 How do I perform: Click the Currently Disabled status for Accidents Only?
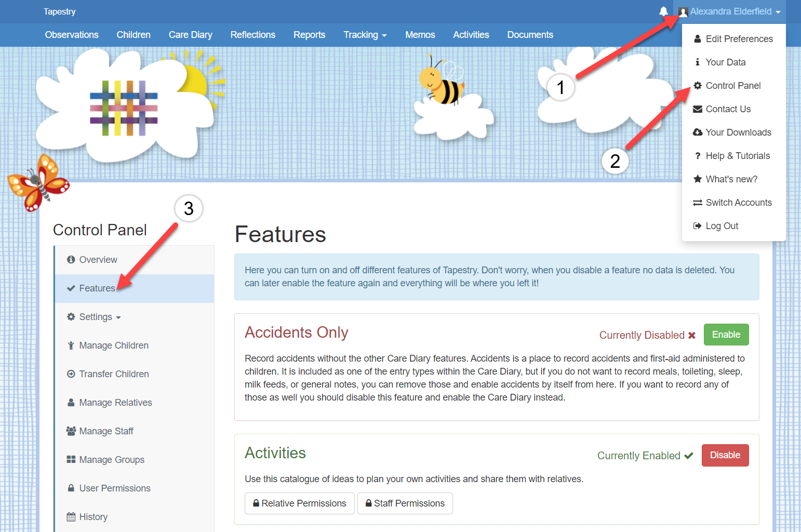click(x=647, y=335)
